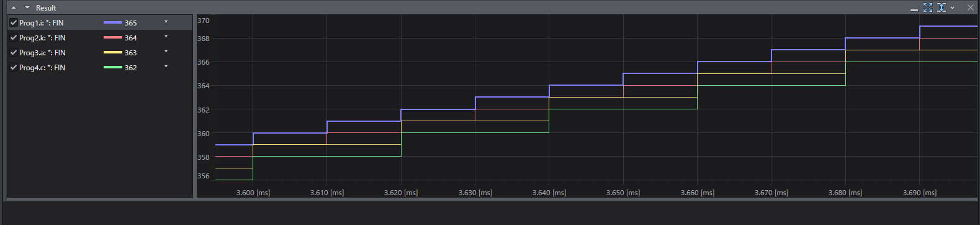Click the asterisk in the Prog3.a row
The height and width of the screenshot is (225, 980).
pyautogui.click(x=166, y=52)
